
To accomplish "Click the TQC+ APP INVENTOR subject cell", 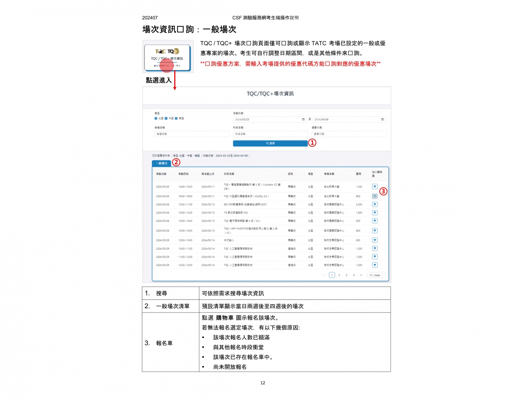I will 251,230.
